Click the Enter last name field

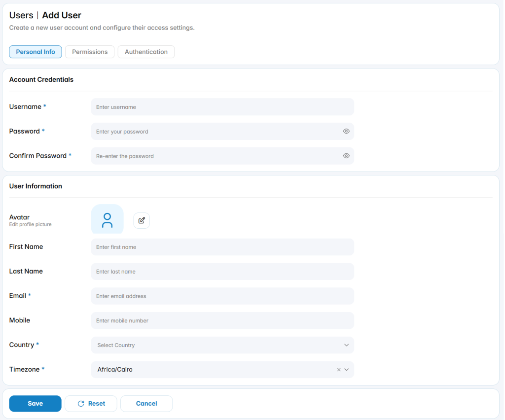pos(222,272)
